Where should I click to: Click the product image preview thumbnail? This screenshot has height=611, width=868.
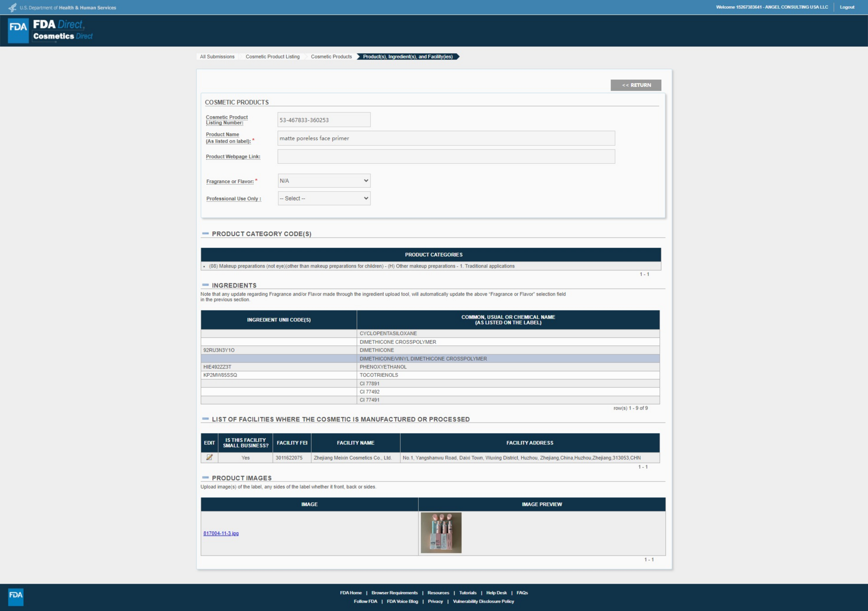441,532
